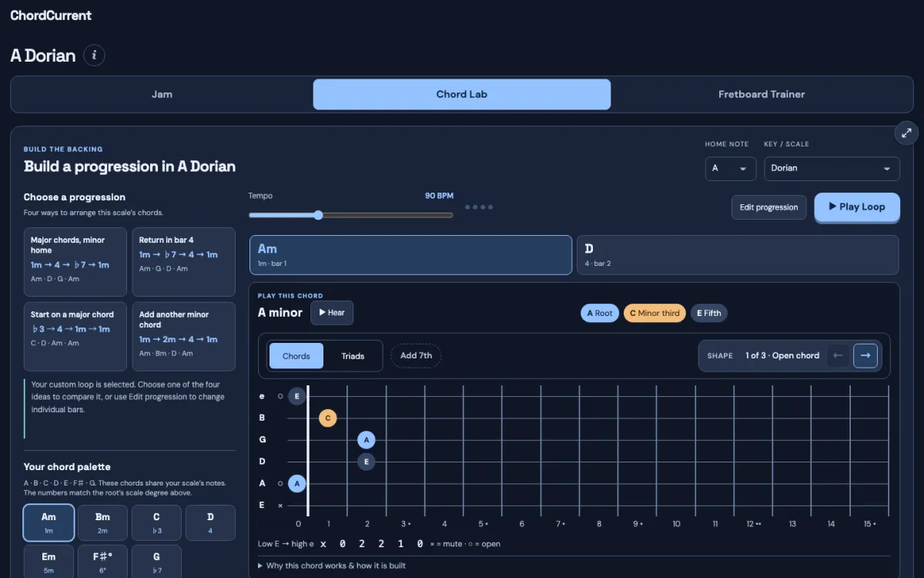924x578 pixels.
Task: Click the A note dot on G string
Action: (x=367, y=440)
